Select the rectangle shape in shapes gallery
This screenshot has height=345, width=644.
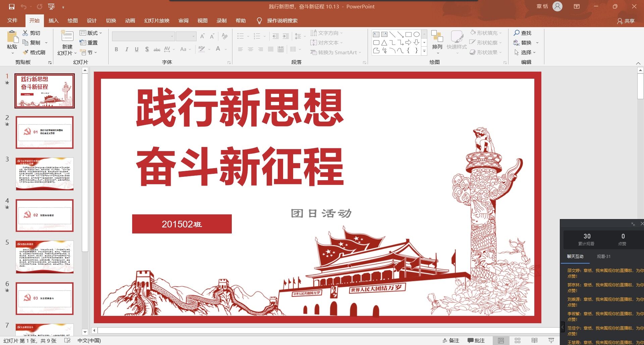point(408,34)
